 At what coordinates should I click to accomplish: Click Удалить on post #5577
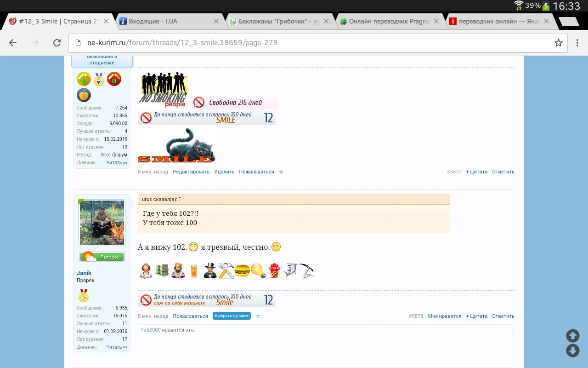224,172
